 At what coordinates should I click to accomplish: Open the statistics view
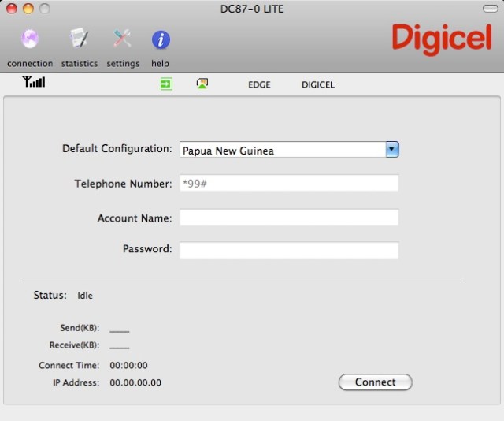pos(79,39)
